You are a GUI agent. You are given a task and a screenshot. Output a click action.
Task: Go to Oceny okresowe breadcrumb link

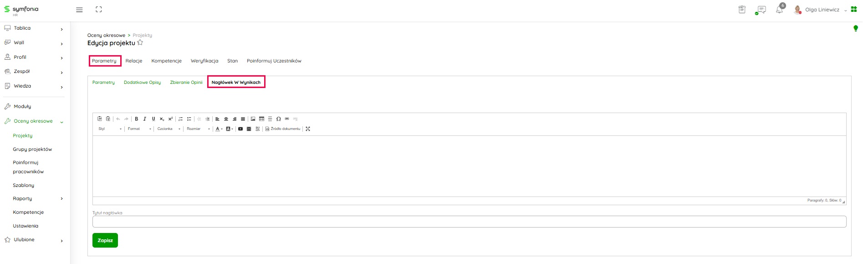coord(106,35)
